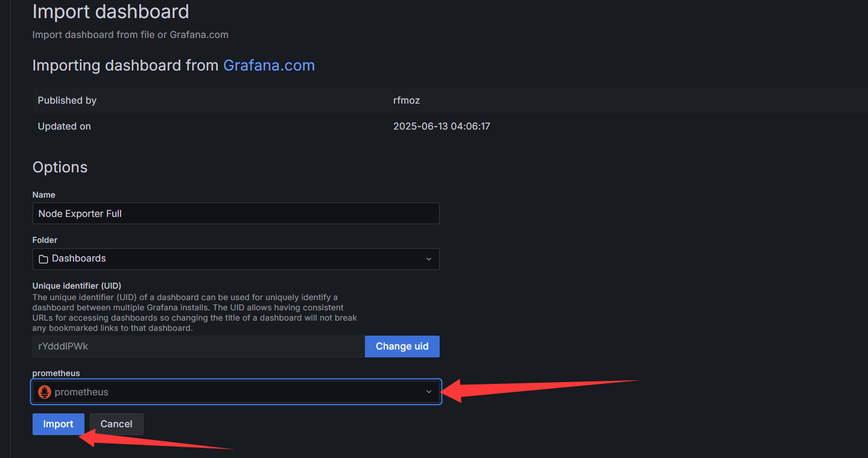
Task: Click the disabled UID field rYdddlPWk
Action: [x=198, y=347]
